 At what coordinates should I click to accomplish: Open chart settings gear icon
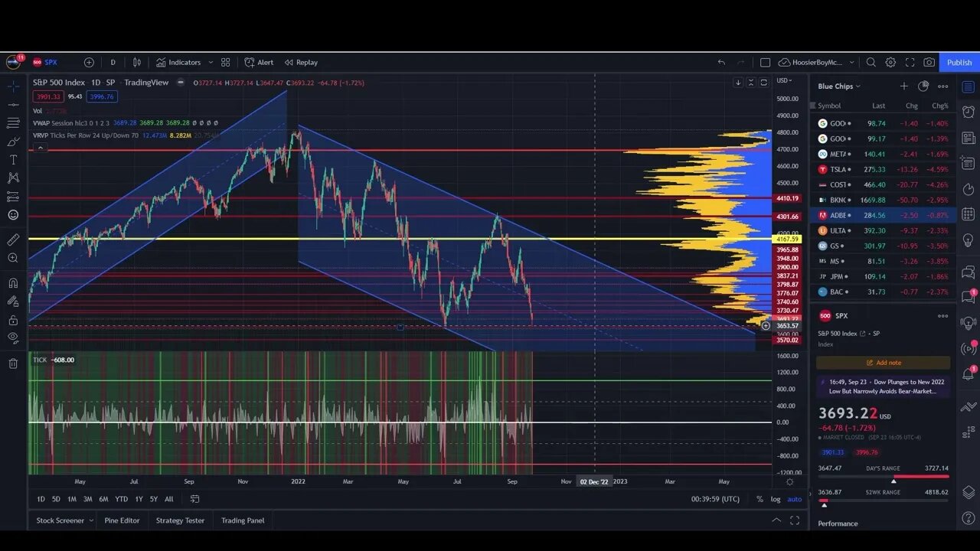[x=890, y=62]
